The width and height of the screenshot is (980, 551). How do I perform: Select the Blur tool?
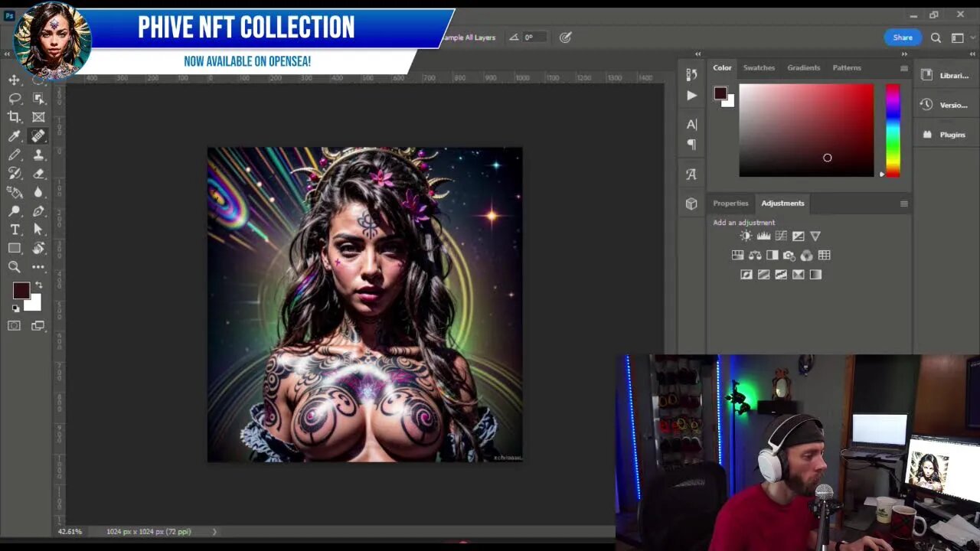38,192
